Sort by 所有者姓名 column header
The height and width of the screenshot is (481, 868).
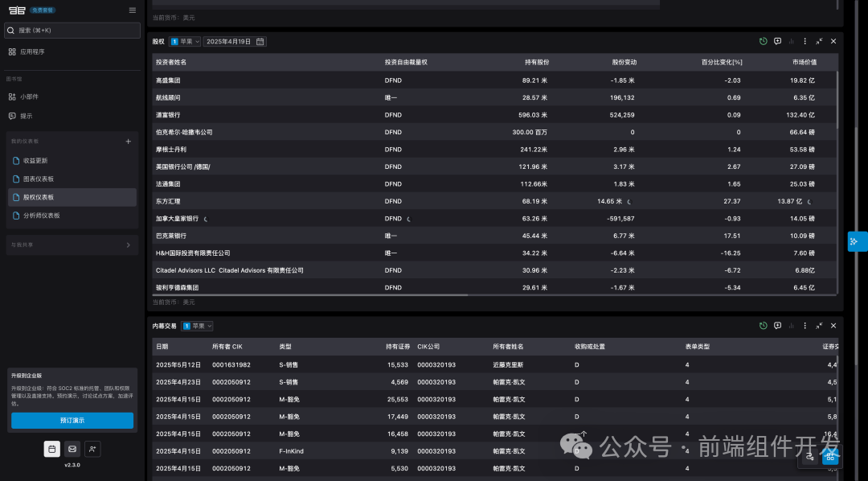pos(508,347)
